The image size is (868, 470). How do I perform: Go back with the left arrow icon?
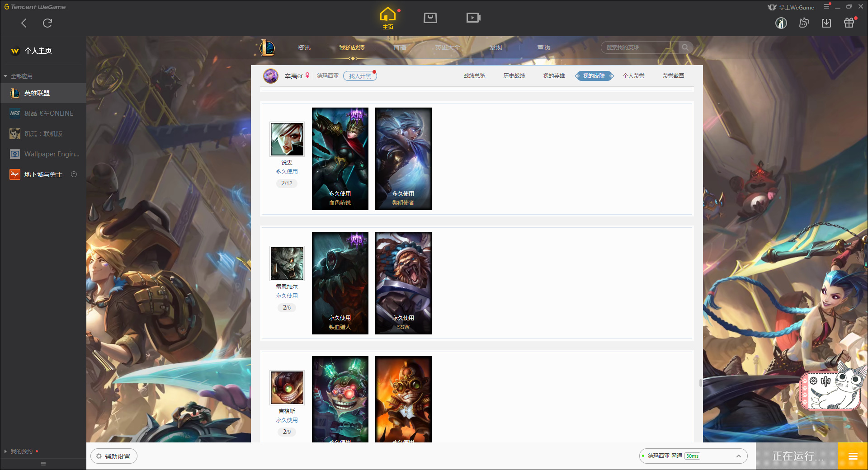(x=24, y=23)
